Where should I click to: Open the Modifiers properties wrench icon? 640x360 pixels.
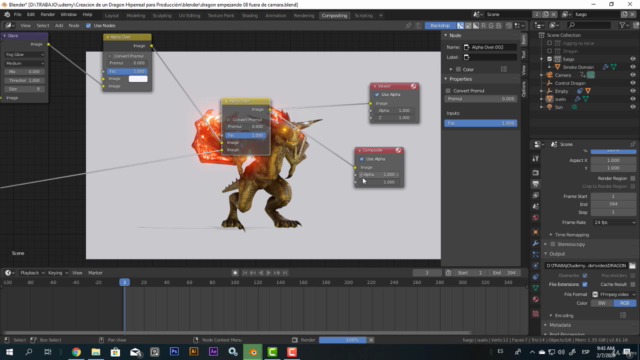click(536, 243)
